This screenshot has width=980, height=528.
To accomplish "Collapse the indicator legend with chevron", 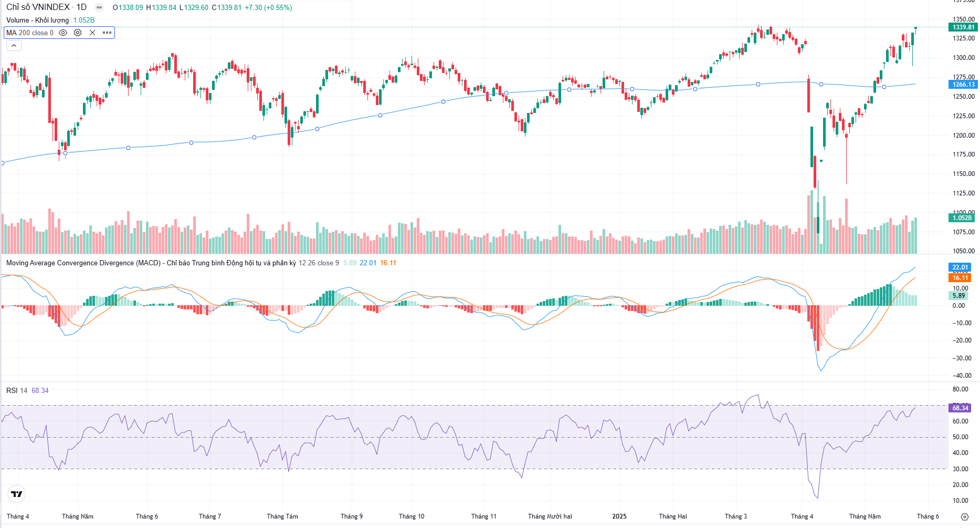I will click(14, 46).
